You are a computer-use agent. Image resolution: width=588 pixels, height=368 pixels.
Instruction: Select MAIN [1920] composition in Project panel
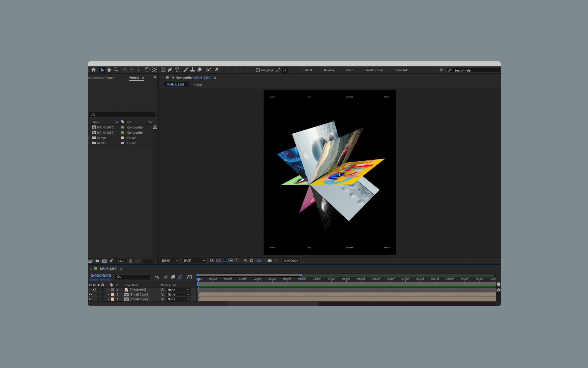(106, 128)
